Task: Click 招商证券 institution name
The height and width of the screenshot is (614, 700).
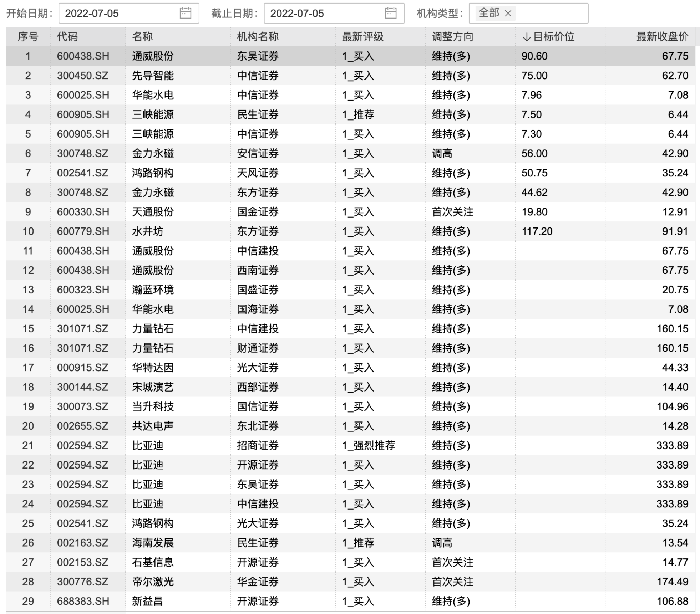Action: (x=258, y=445)
